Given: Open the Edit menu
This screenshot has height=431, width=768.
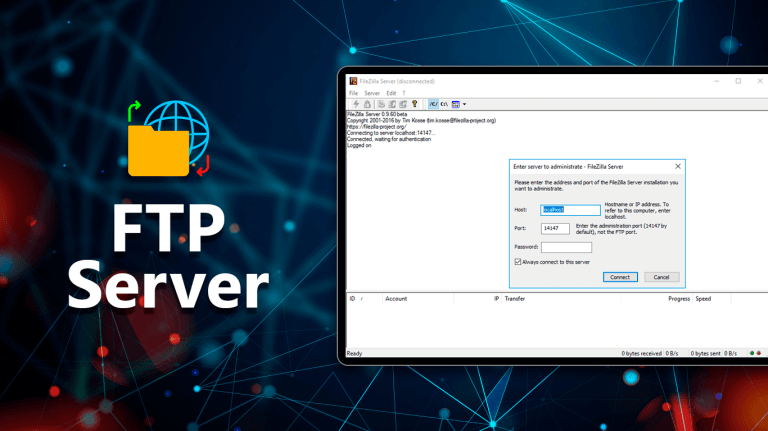Looking at the screenshot, I should pos(391,93).
